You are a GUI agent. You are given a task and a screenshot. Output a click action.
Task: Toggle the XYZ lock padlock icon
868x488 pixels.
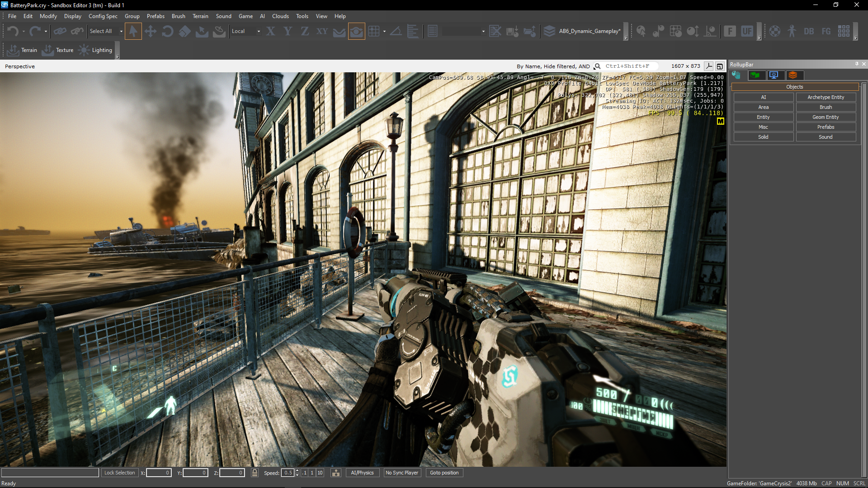tap(255, 473)
